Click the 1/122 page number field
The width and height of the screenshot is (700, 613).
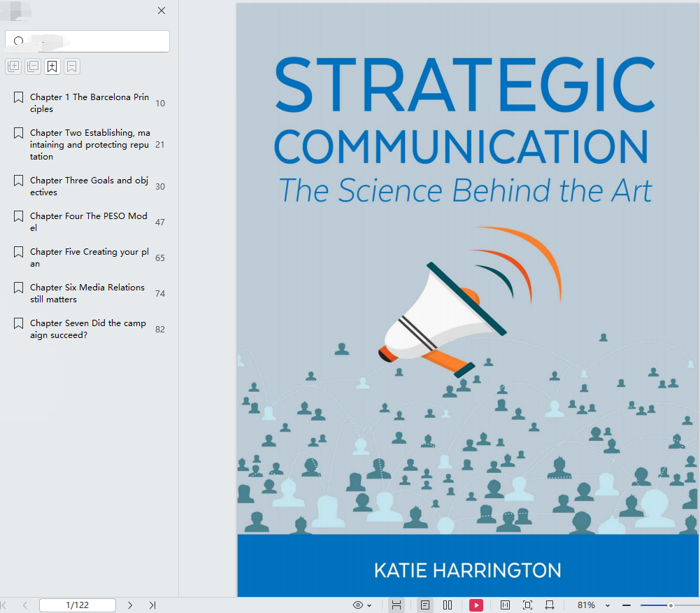click(x=78, y=605)
